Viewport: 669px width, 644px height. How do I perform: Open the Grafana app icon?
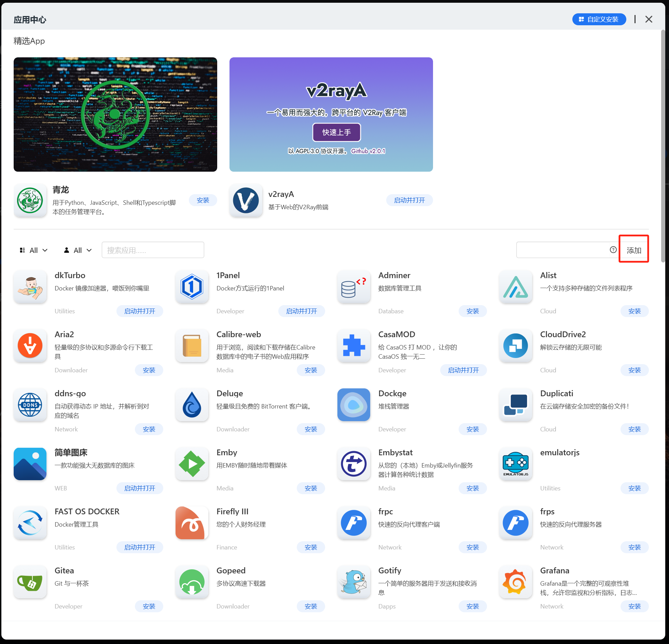(515, 582)
